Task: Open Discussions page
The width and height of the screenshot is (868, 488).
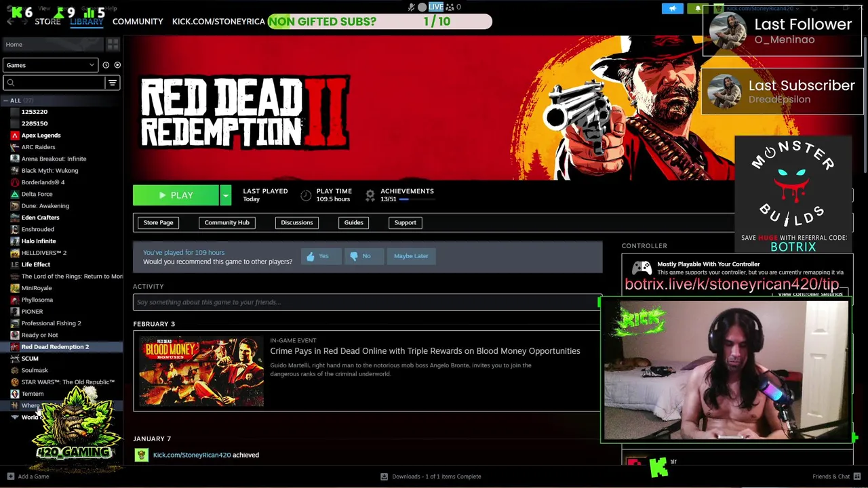Action: point(297,222)
